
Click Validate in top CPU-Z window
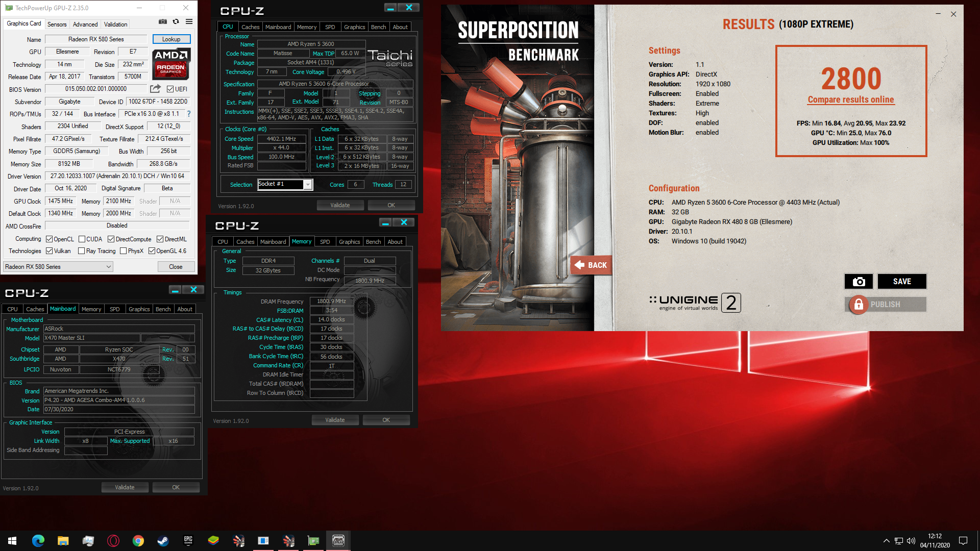coord(340,205)
